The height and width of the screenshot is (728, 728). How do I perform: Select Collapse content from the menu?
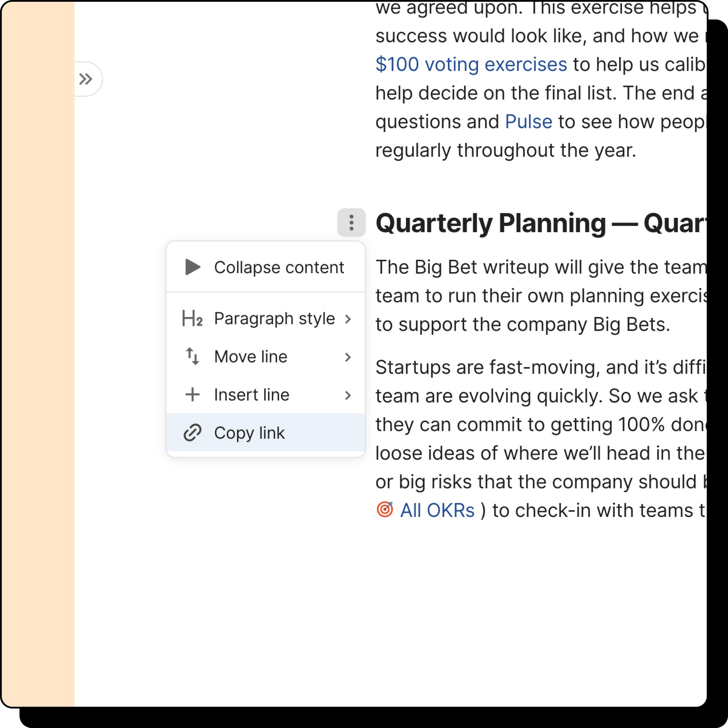tap(279, 267)
